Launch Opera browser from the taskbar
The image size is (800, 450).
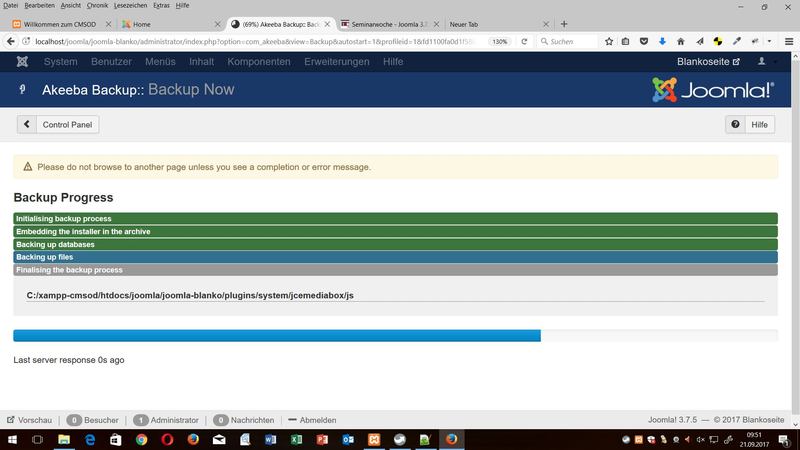point(167,439)
